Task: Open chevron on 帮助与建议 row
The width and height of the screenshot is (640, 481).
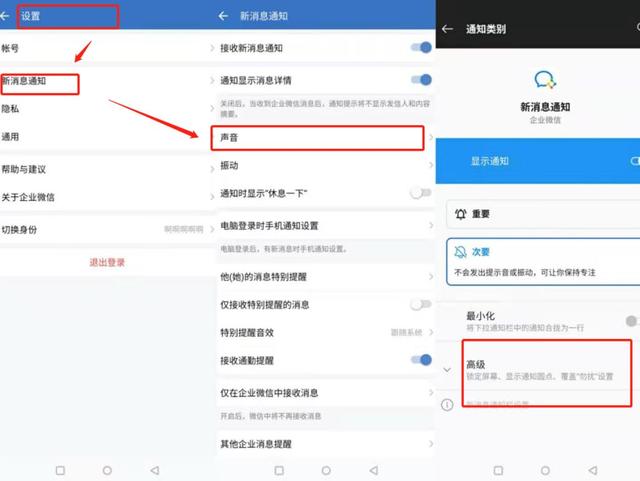Action: pyautogui.click(x=212, y=169)
